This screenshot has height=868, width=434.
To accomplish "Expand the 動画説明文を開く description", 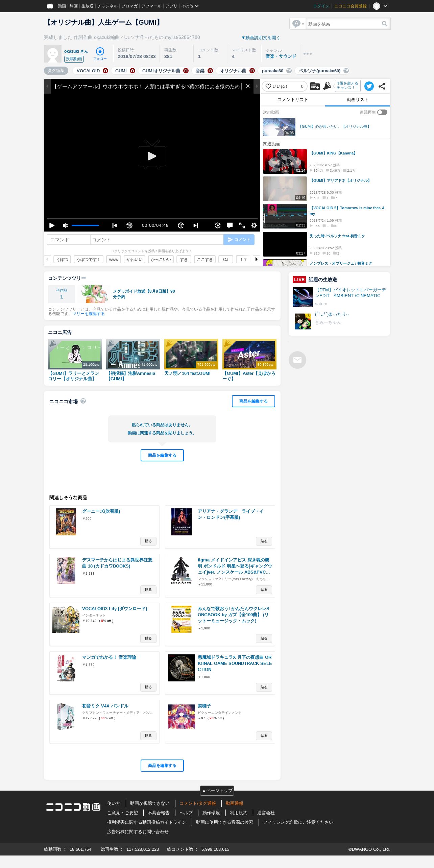I will pos(261,38).
